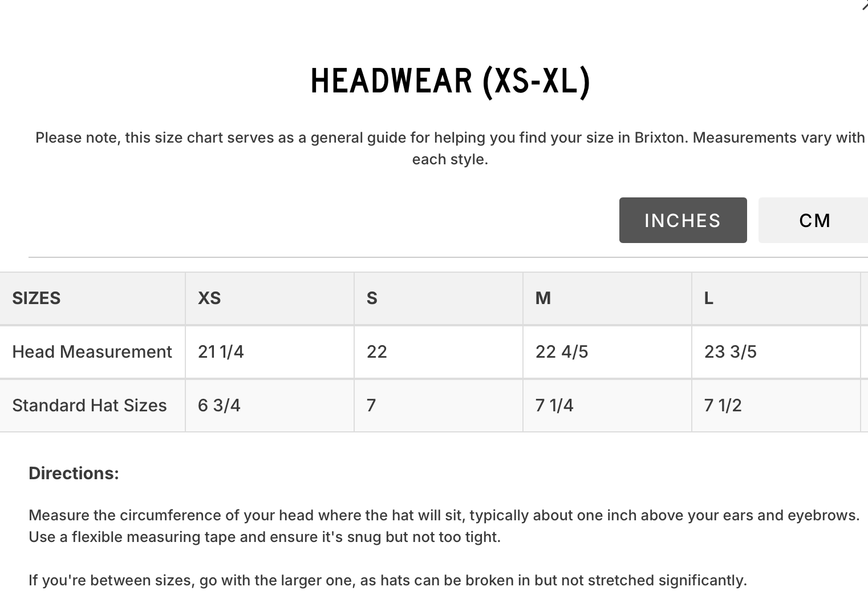Image resolution: width=868 pixels, height=615 pixels.
Task: Click the 7 1/4 hat size cell
Action: [607, 406]
